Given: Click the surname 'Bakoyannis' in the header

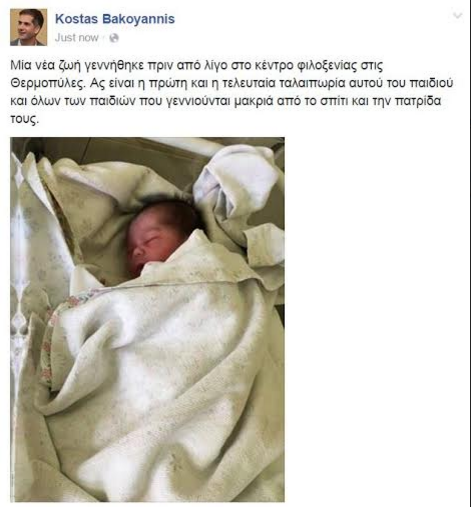Looking at the screenshot, I should point(139,19).
